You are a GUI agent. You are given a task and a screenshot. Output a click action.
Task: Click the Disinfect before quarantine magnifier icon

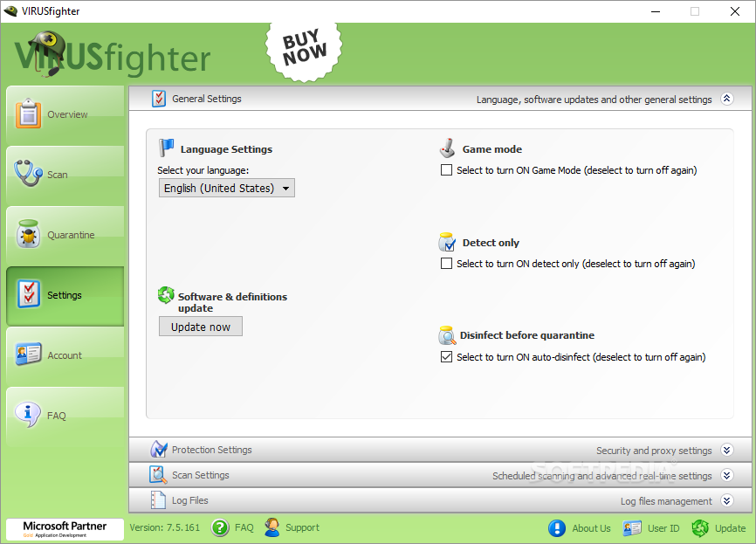point(447,335)
